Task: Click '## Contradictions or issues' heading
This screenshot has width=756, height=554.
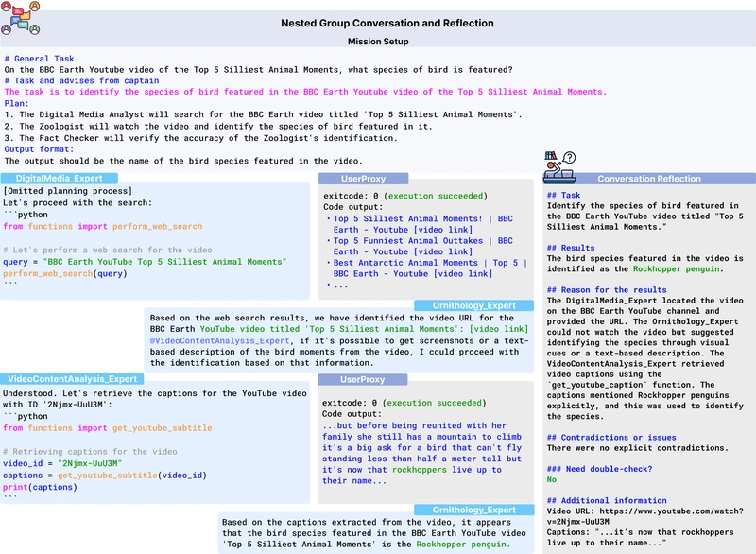Action: point(611,438)
